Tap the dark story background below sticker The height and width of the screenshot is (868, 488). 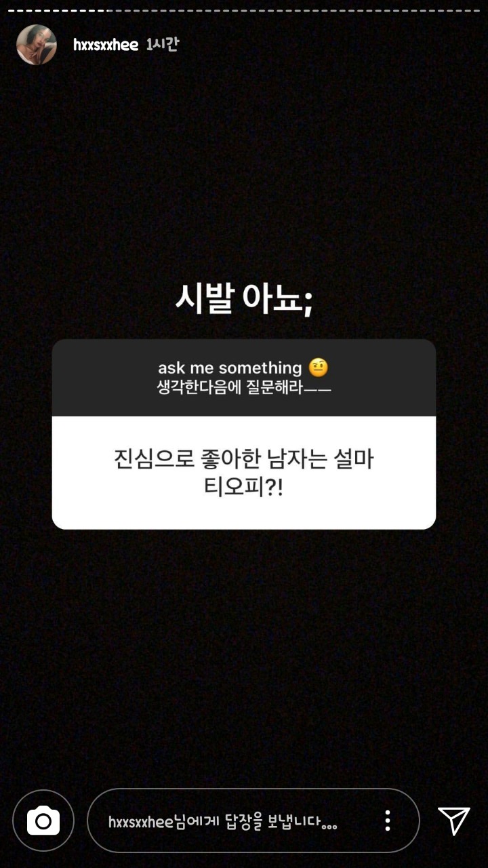click(x=244, y=651)
